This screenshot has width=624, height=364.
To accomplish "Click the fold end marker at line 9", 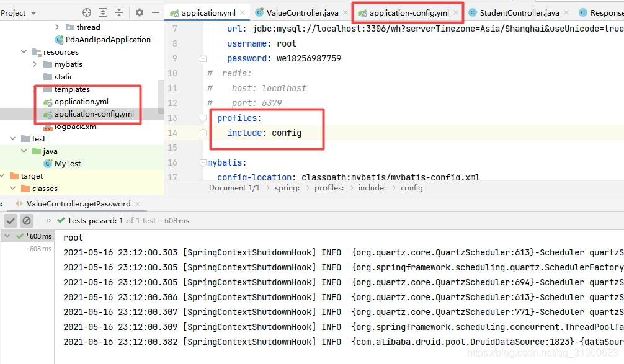I will tap(203, 58).
